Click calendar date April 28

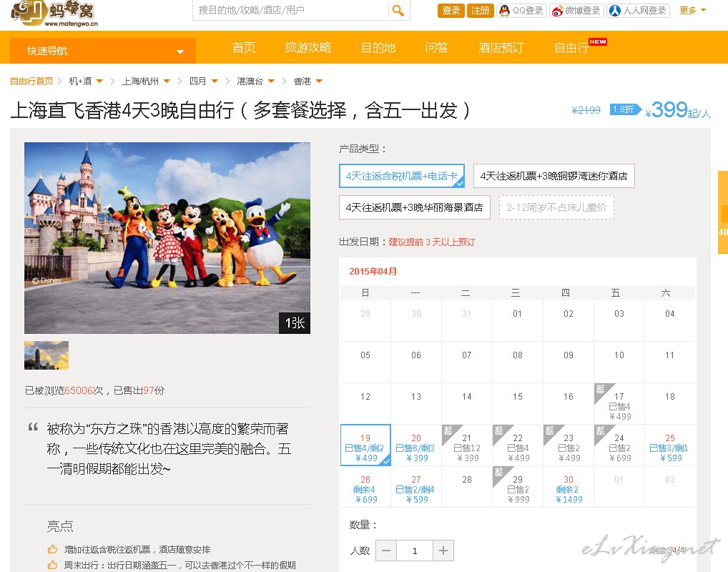pos(466,487)
